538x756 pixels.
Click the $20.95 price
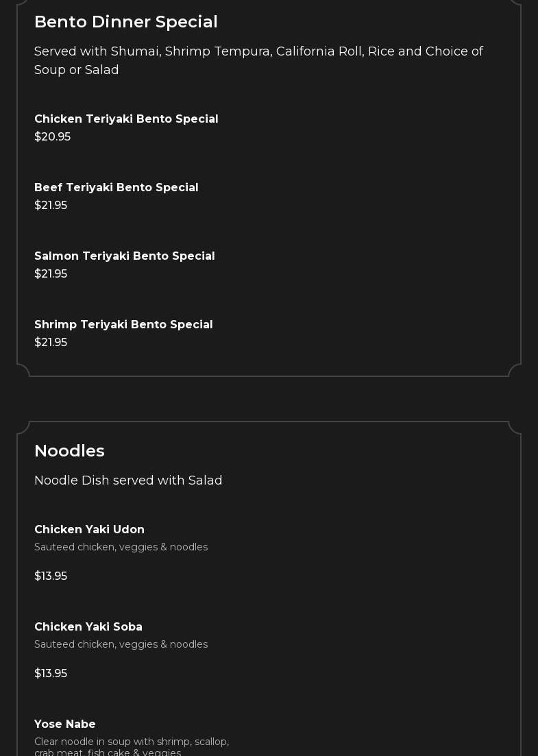(52, 136)
